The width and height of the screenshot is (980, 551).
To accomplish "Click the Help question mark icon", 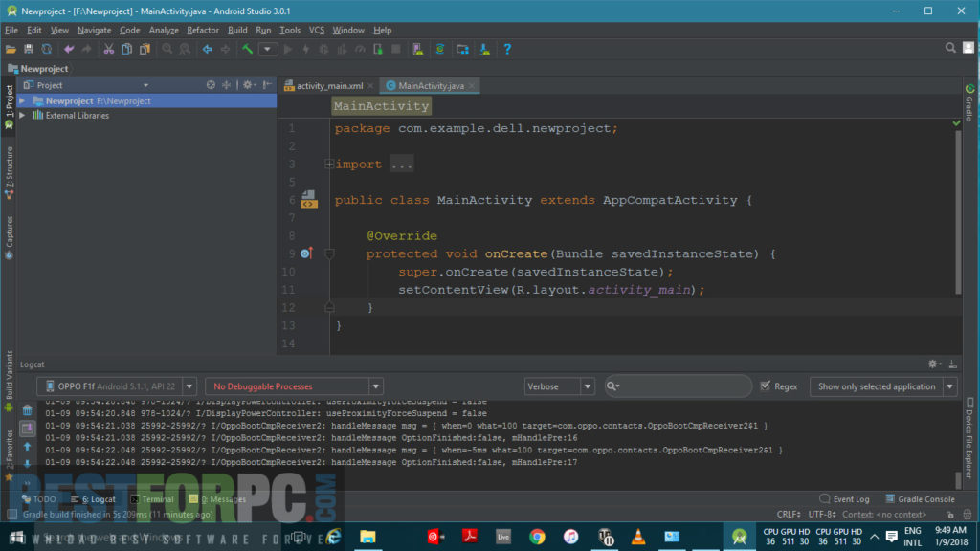I will click(507, 49).
